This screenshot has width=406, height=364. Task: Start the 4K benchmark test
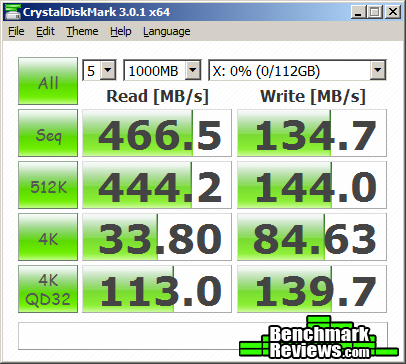coord(48,237)
